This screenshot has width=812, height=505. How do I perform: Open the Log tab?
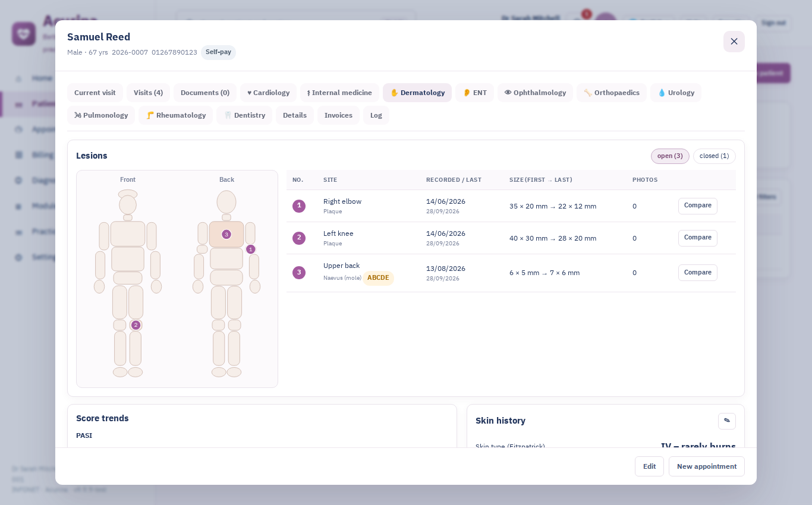(x=376, y=115)
